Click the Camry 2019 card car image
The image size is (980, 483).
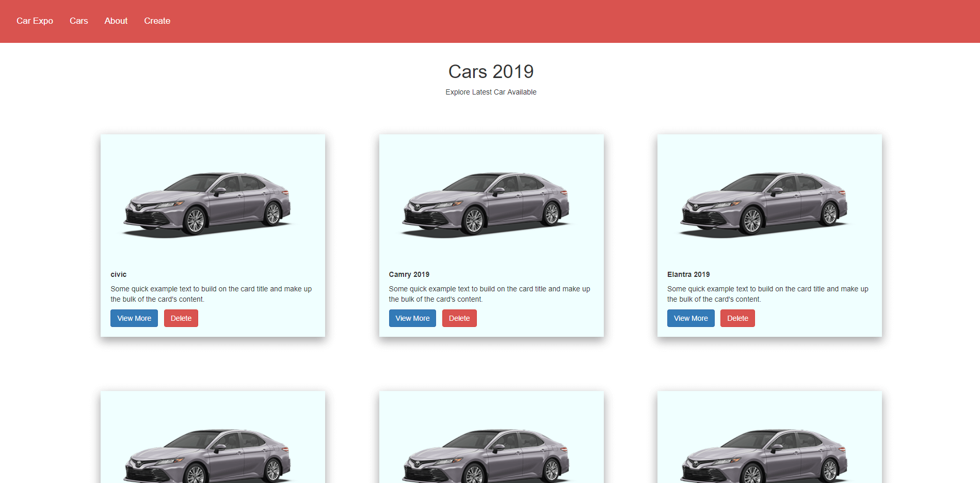[486, 205]
